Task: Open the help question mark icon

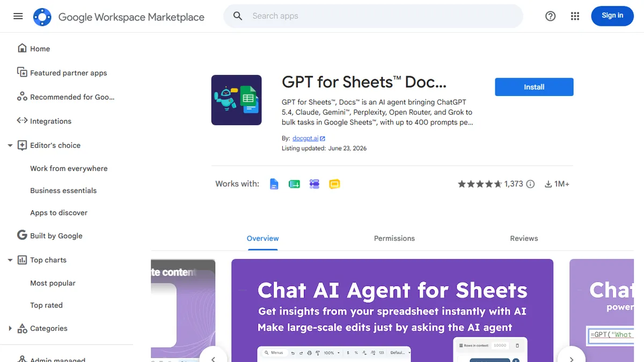Action: (x=550, y=16)
